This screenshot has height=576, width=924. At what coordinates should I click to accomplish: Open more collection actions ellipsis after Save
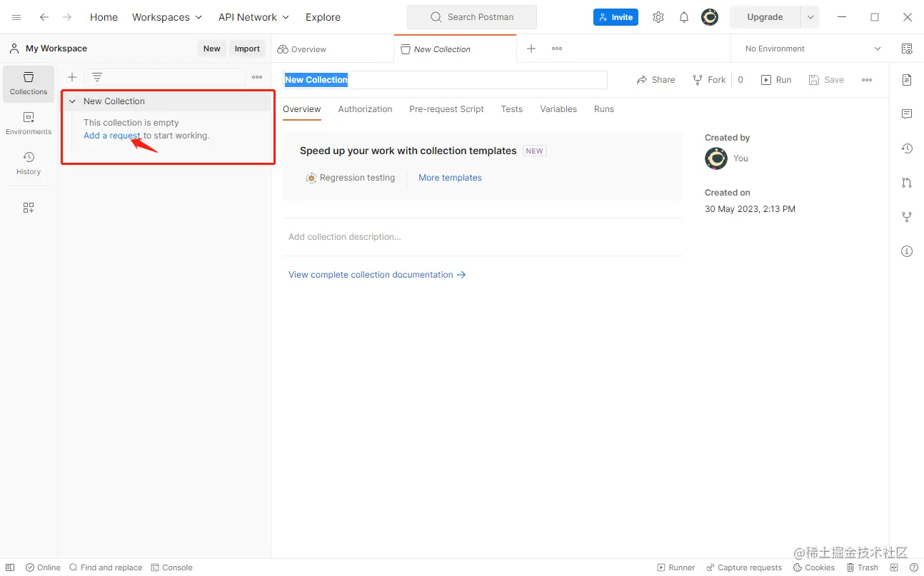(x=867, y=80)
